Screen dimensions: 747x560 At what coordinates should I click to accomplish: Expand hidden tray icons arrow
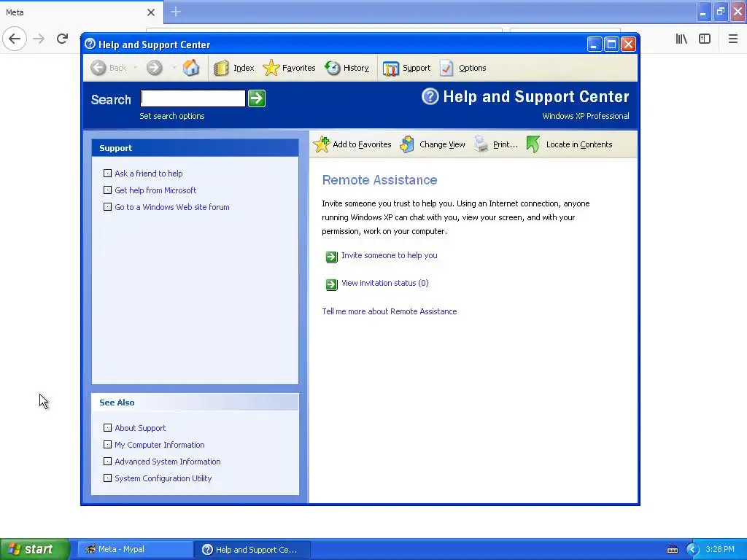pyautogui.click(x=692, y=550)
